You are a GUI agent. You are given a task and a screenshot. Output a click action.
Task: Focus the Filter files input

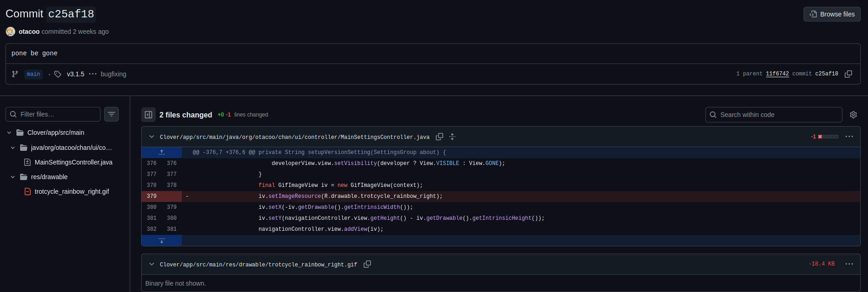pos(53,114)
